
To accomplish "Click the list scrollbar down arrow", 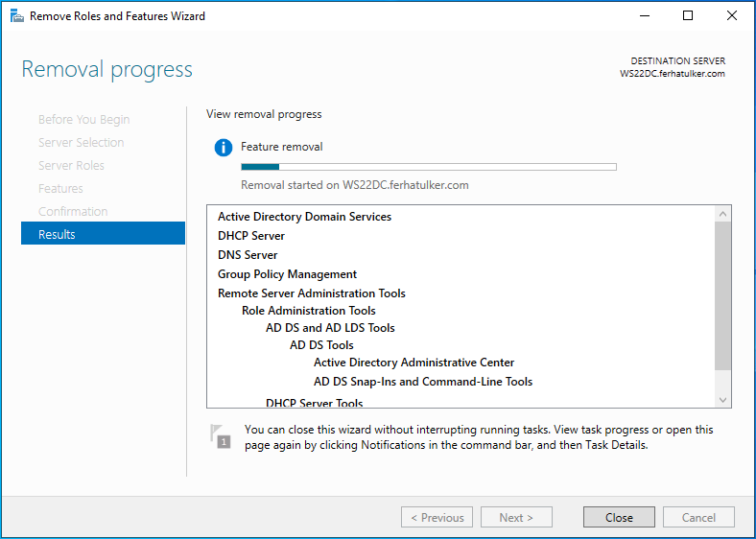I will [x=722, y=400].
